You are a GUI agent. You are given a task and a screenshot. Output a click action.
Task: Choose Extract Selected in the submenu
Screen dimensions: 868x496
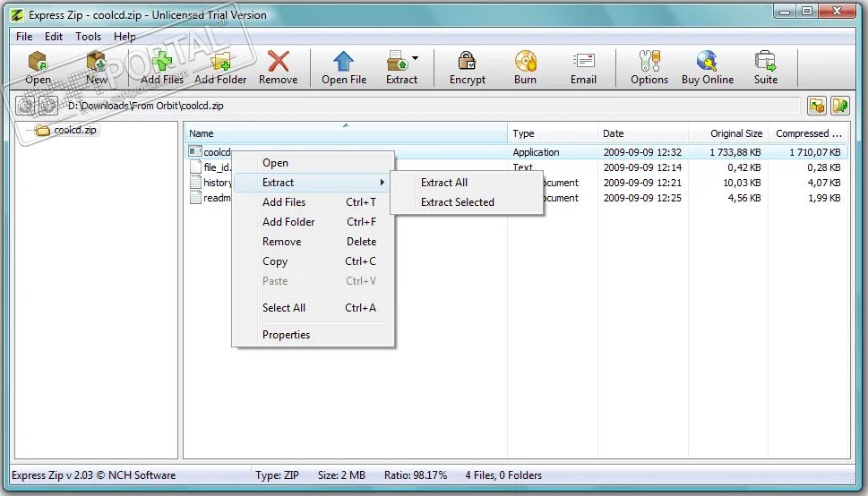click(457, 202)
